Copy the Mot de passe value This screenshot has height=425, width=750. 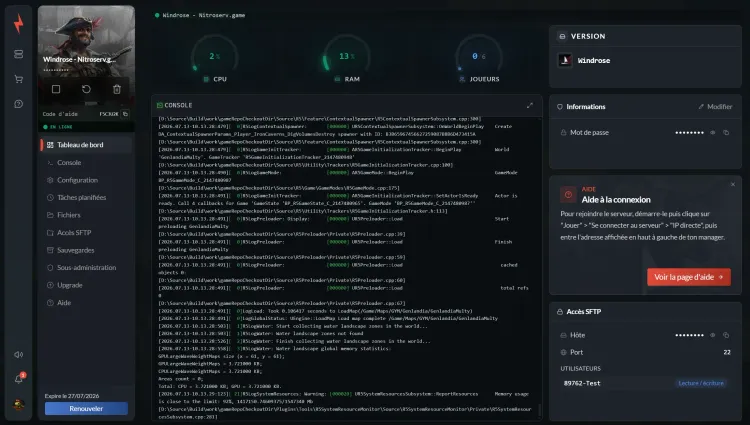point(726,132)
